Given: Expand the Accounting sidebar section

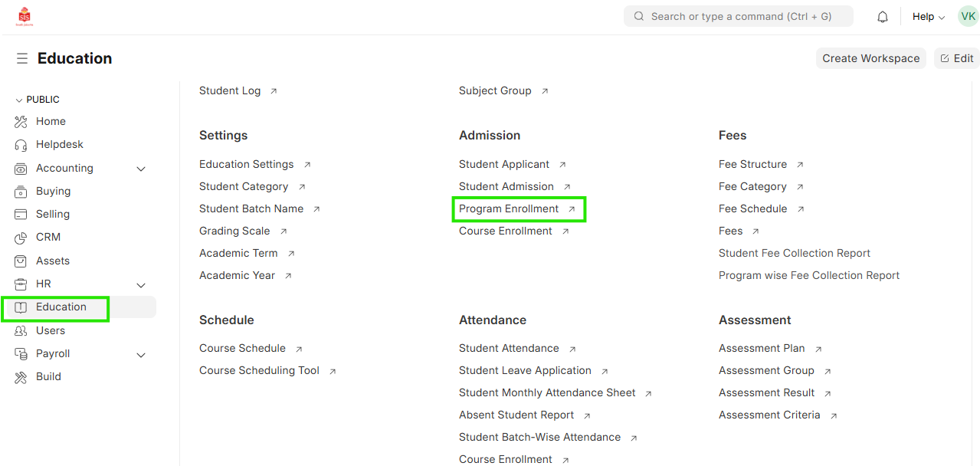Looking at the screenshot, I should point(141,169).
